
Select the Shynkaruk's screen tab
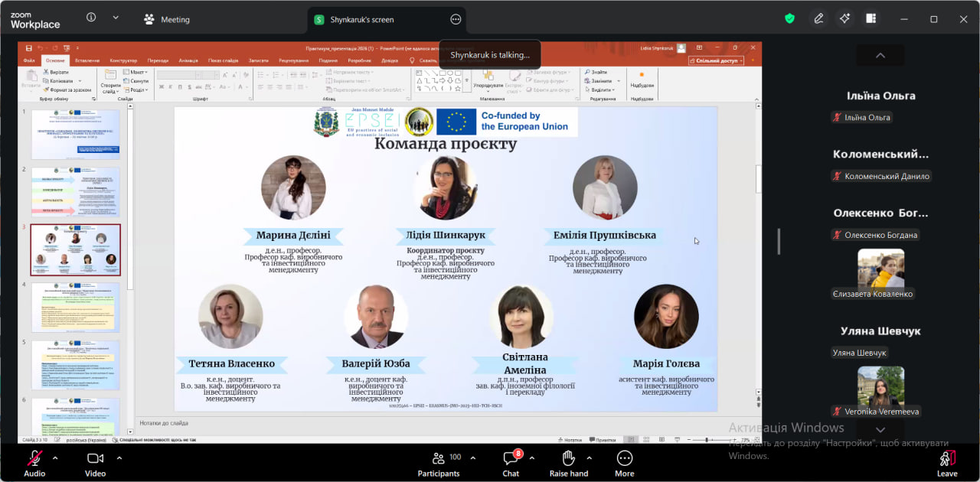point(360,20)
